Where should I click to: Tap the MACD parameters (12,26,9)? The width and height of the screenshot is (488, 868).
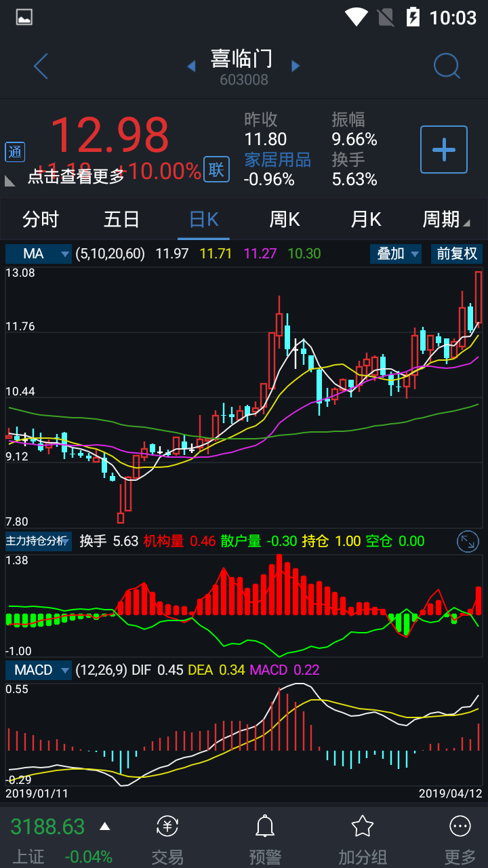point(100,670)
